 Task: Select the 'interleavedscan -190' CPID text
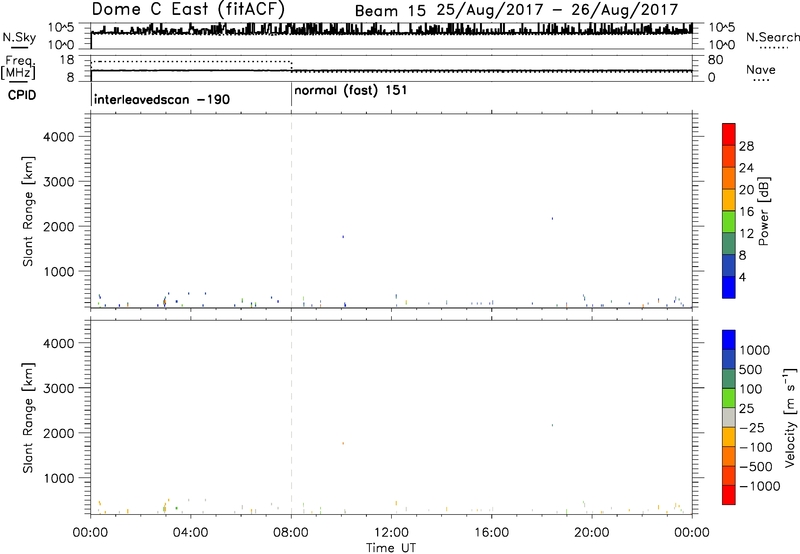click(x=162, y=99)
